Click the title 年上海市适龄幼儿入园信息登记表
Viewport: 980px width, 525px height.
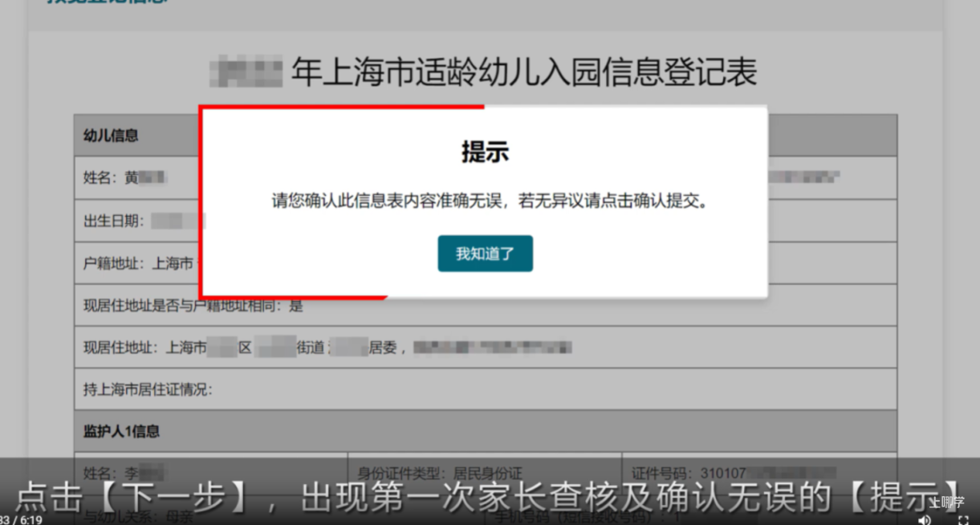coord(523,71)
